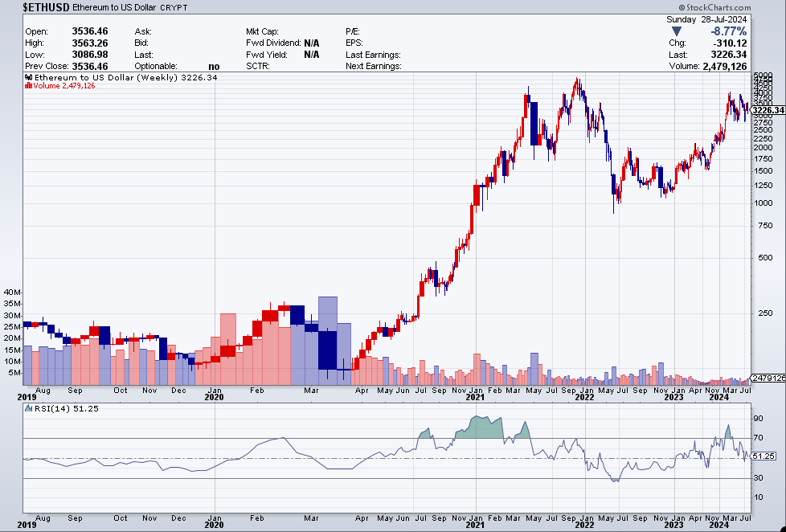The width and height of the screenshot is (786, 532).
Task: Click the 'Ethereum to US Dollar' title text
Action: coord(114,7)
